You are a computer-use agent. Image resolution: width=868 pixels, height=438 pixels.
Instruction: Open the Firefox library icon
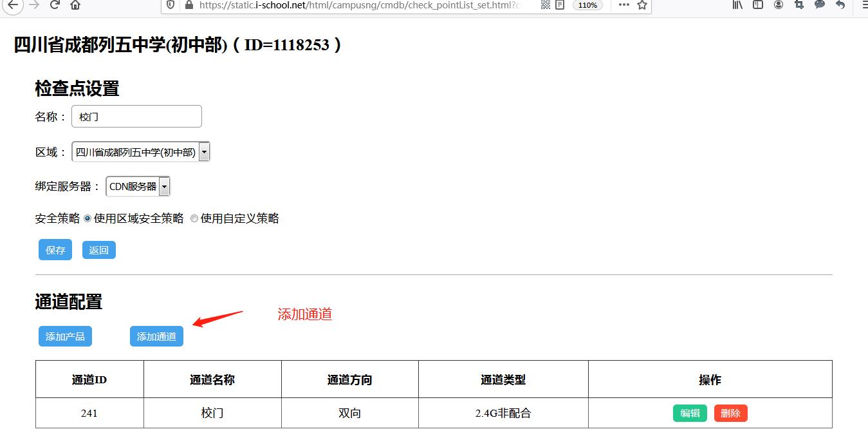(737, 5)
